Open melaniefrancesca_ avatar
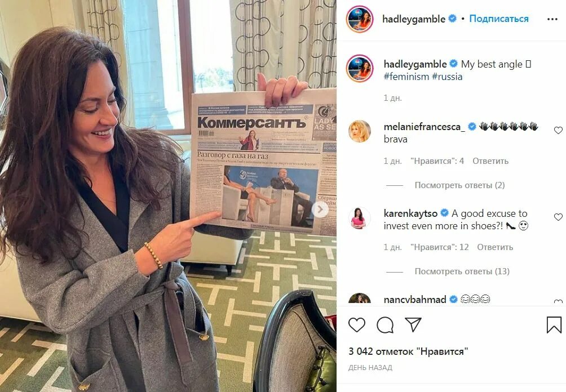The image size is (566, 392). (360, 131)
